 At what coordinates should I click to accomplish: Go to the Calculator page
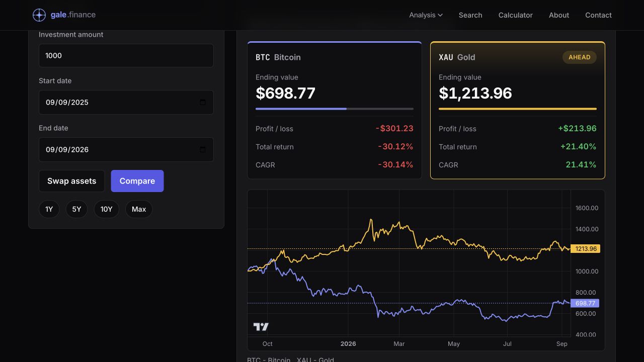[515, 15]
